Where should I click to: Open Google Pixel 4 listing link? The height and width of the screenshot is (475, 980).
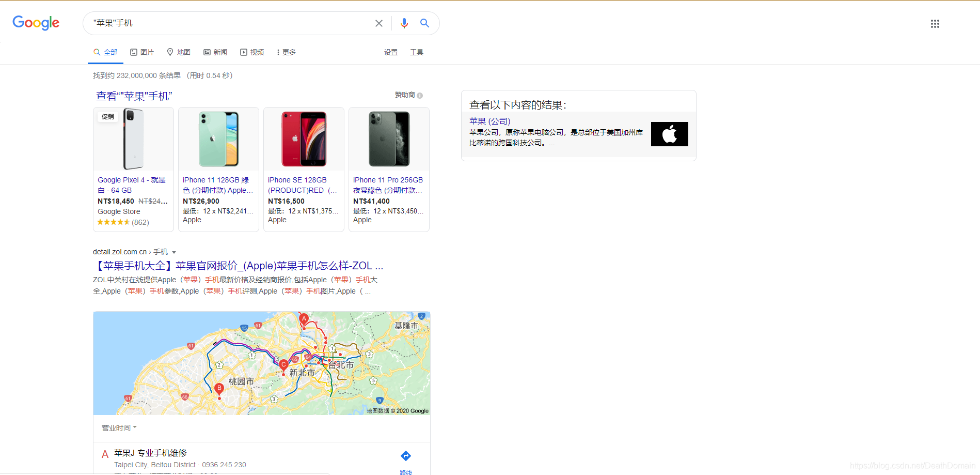coord(132,185)
